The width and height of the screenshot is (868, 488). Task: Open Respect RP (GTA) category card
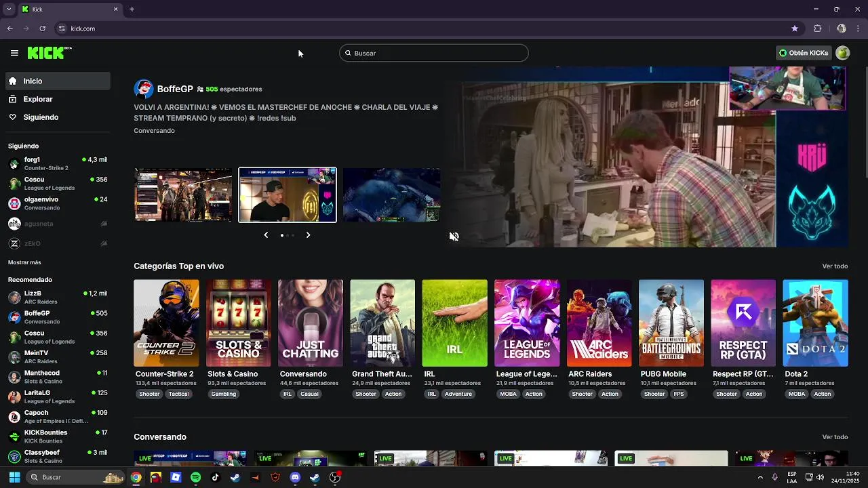pos(743,323)
